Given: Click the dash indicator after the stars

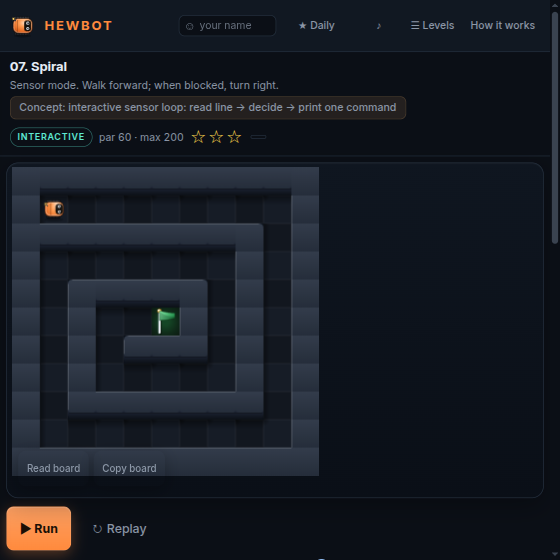Looking at the screenshot, I should (x=258, y=137).
